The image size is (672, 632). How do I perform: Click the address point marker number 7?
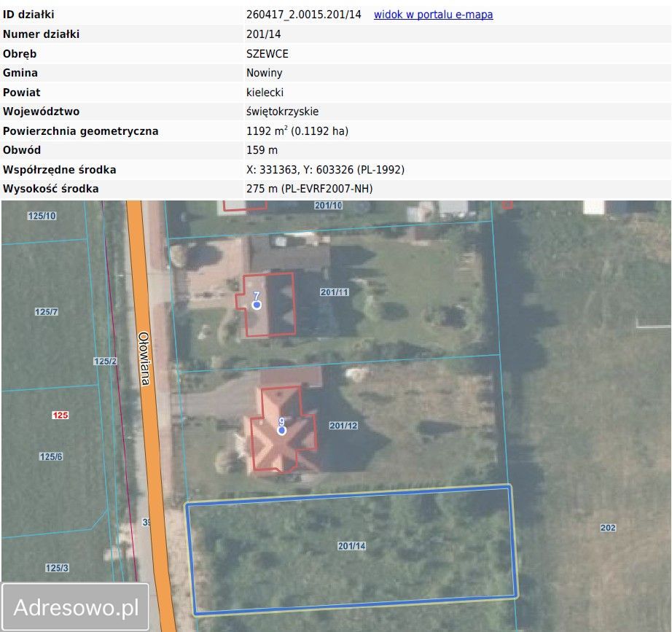click(257, 305)
